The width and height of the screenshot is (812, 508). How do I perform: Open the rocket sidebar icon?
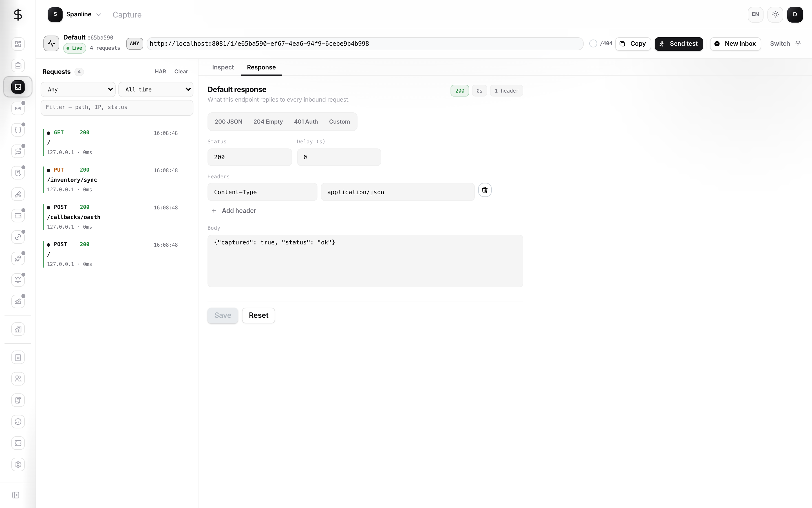tap(18, 258)
